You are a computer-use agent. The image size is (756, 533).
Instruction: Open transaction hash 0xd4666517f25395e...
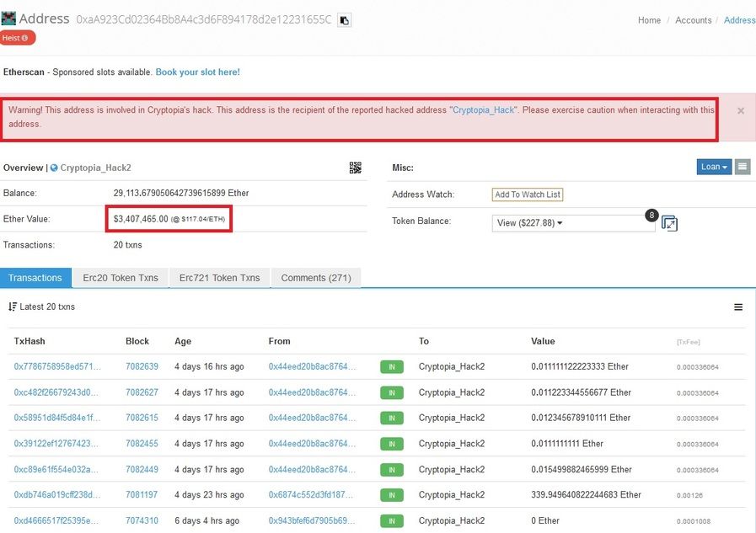tap(56, 521)
